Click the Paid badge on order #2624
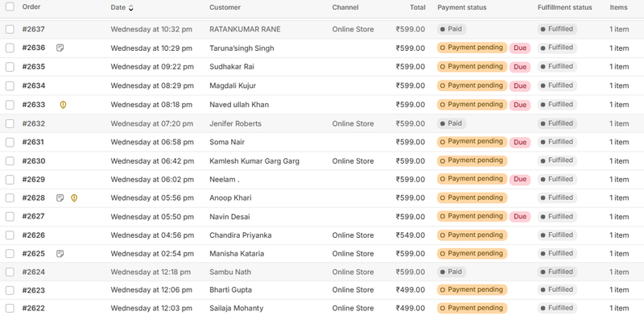This screenshot has width=644, height=316. (x=452, y=272)
